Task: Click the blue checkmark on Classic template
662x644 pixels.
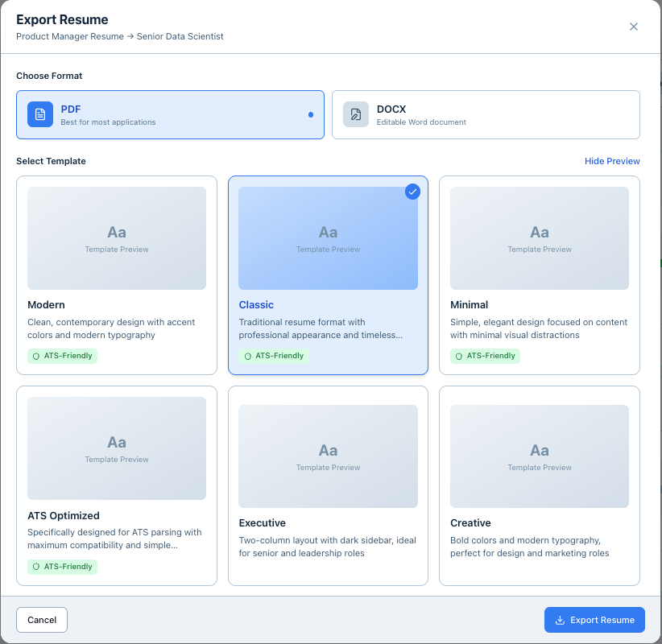Action: (412, 192)
